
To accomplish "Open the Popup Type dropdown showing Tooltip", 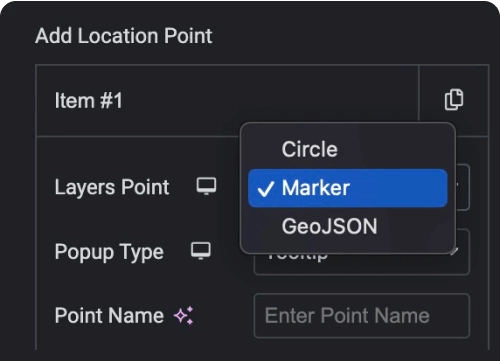I will 361,265.
